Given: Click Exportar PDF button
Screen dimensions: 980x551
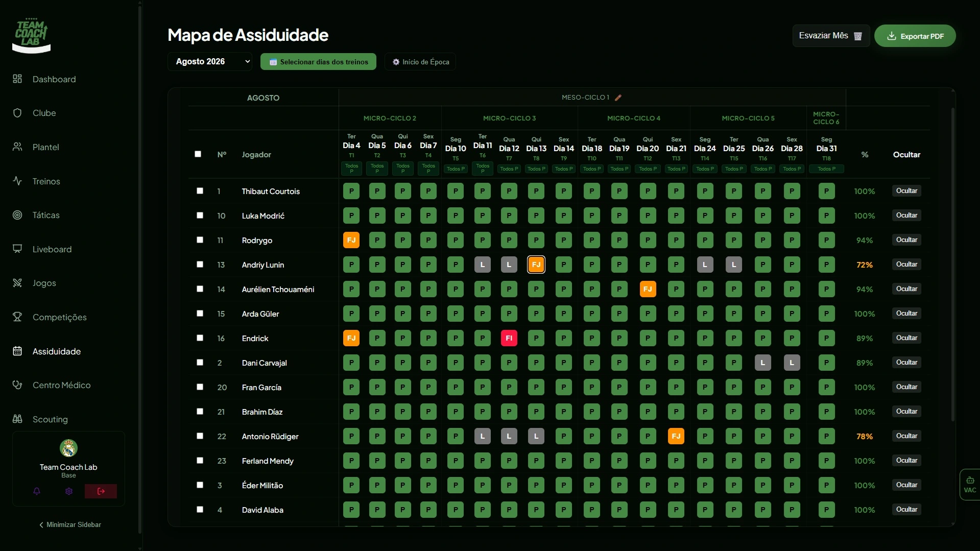Looking at the screenshot, I should coord(915,36).
